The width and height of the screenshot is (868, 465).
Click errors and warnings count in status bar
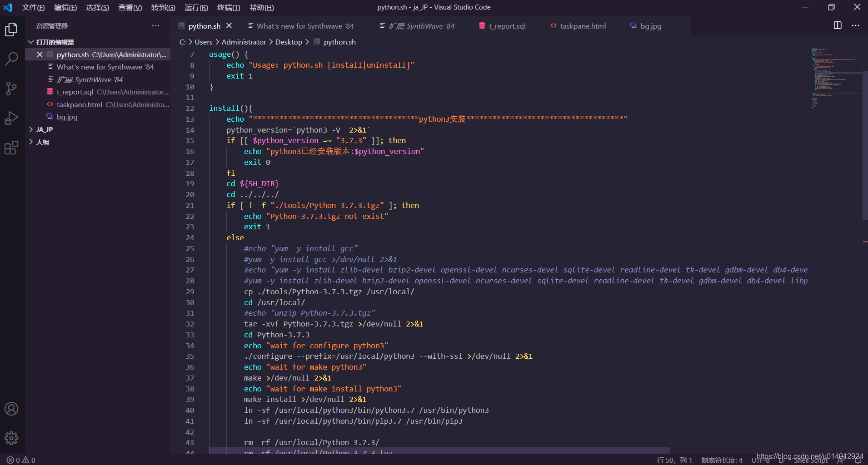click(x=21, y=460)
